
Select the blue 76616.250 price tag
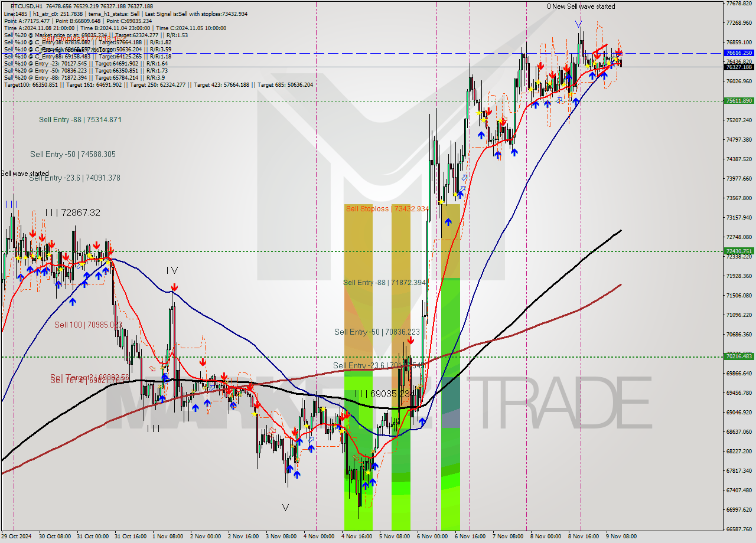(x=739, y=53)
